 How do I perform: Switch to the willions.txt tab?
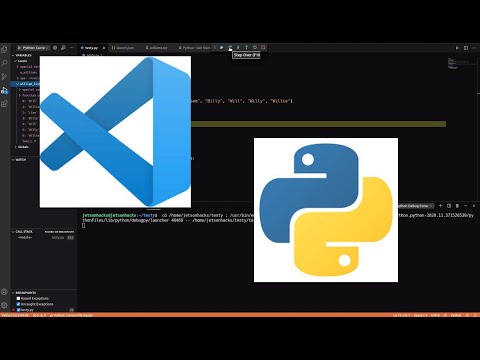pyautogui.click(x=157, y=48)
